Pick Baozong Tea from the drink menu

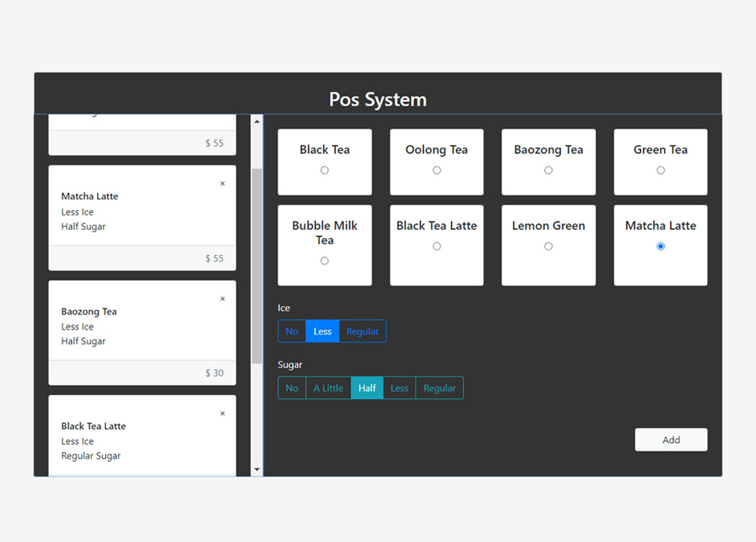coord(549,171)
